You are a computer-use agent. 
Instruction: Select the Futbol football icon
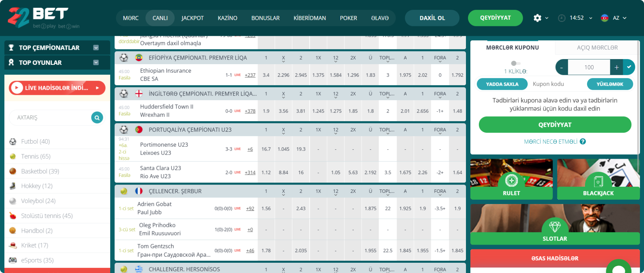point(13,142)
